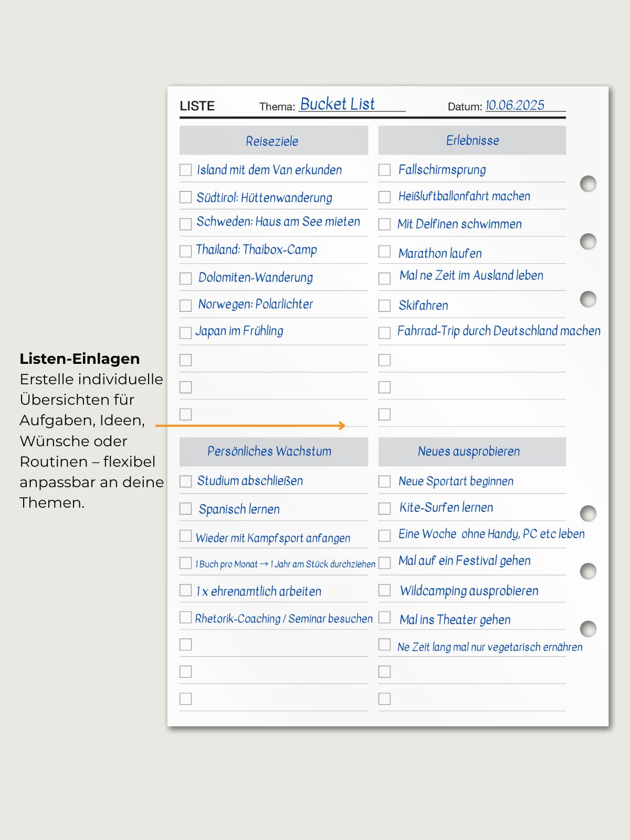Viewport: 630px width, 840px height.
Task: Check the 'Studium abschließen' checkbox
Action: click(185, 481)
